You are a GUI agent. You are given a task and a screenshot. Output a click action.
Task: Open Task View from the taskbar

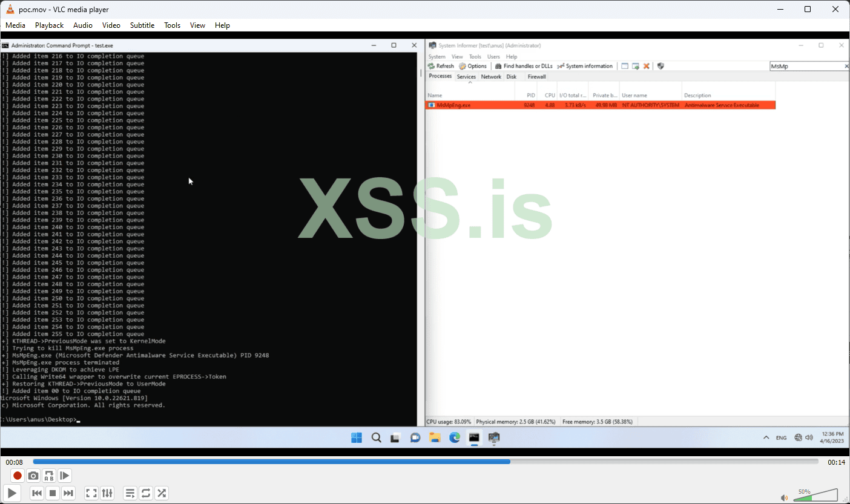click(x=395, y=437)
